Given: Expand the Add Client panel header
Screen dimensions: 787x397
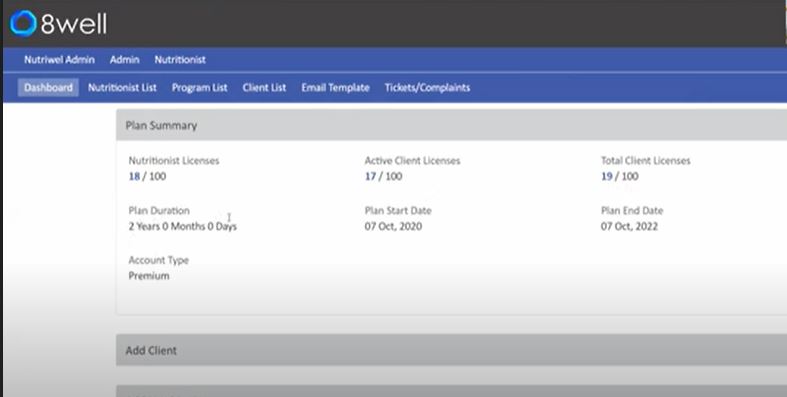Looking at the screenshot, I should point(451,350).
